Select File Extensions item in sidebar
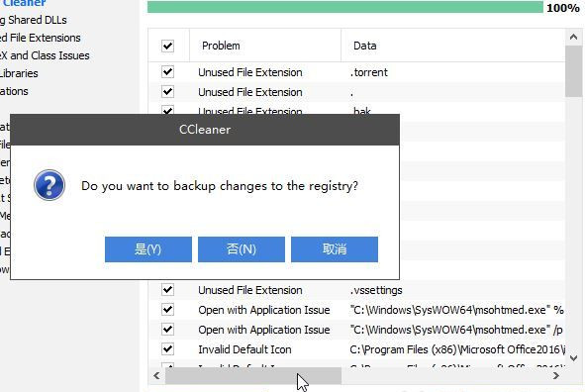585x392 pixels. click(41, 38)
